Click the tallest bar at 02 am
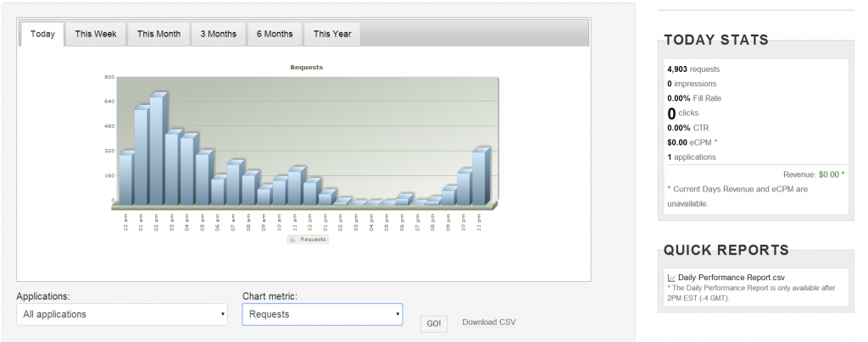 (157, 152)
